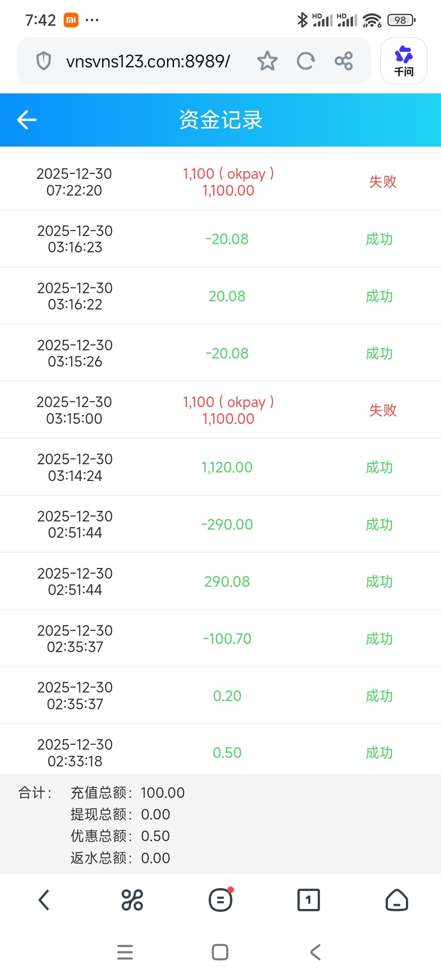This screenshot has height=980, width=441.
Task: Reload the page with refresh icon
Action: (305, 61)
